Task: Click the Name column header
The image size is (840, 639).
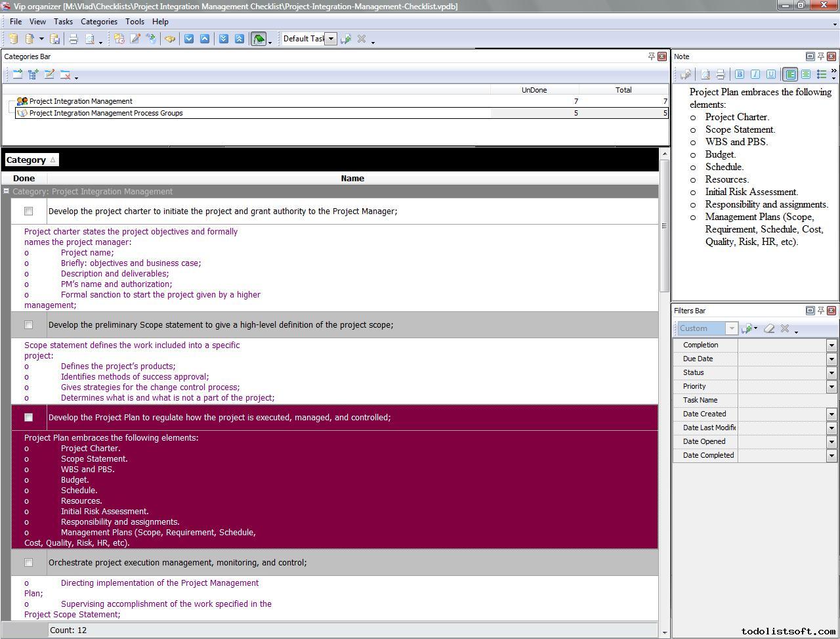Action: (352, 179)
